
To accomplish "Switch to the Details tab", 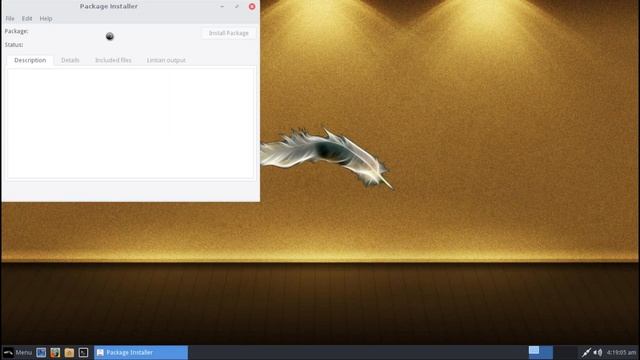I will (x=70, y=60).
